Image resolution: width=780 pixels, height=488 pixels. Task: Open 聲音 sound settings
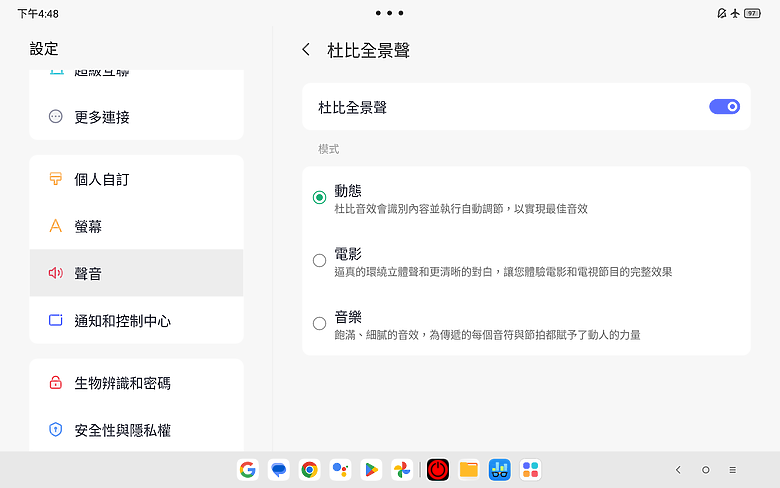(136, 273)
